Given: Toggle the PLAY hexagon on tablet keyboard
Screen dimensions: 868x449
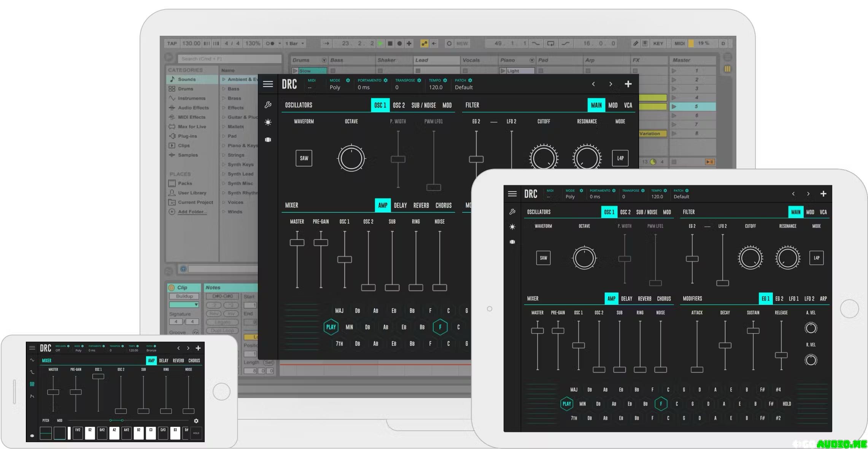Looking at the screenshot, I should point(566,404).
